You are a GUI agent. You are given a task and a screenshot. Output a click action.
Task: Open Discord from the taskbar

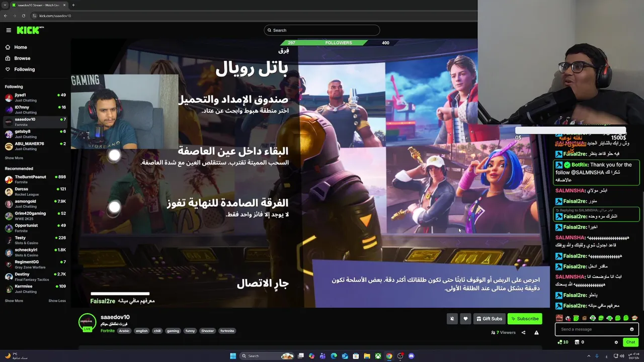tap(412, 356)
